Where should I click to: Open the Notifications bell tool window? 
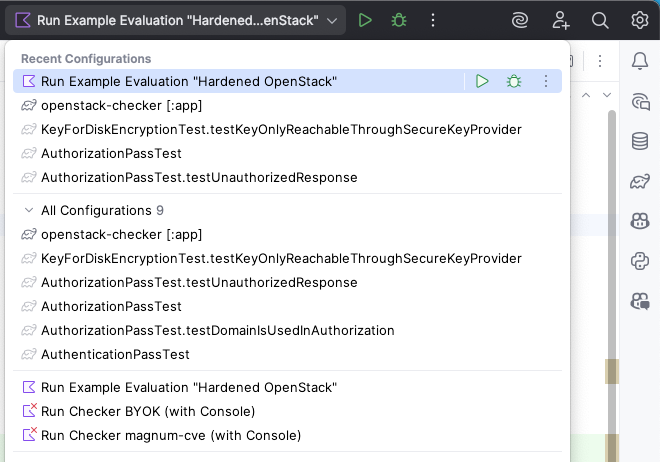point(640,61)
